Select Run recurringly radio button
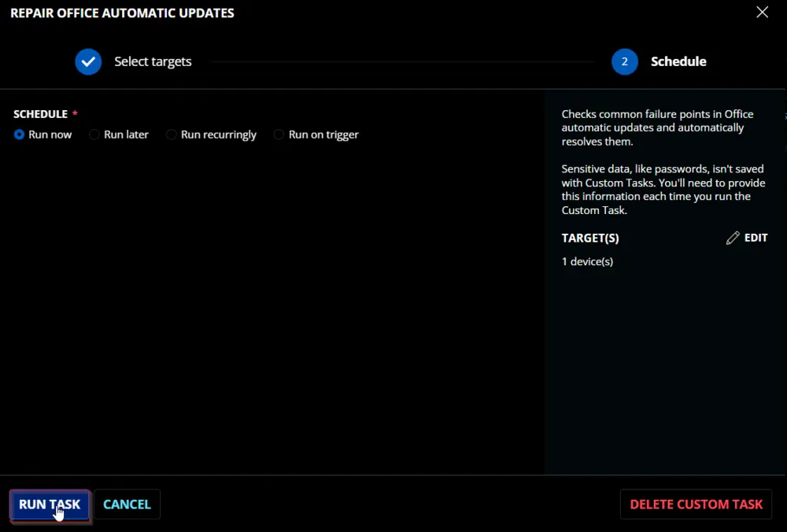This screenshot has height=532, width=787. [172, 135]
